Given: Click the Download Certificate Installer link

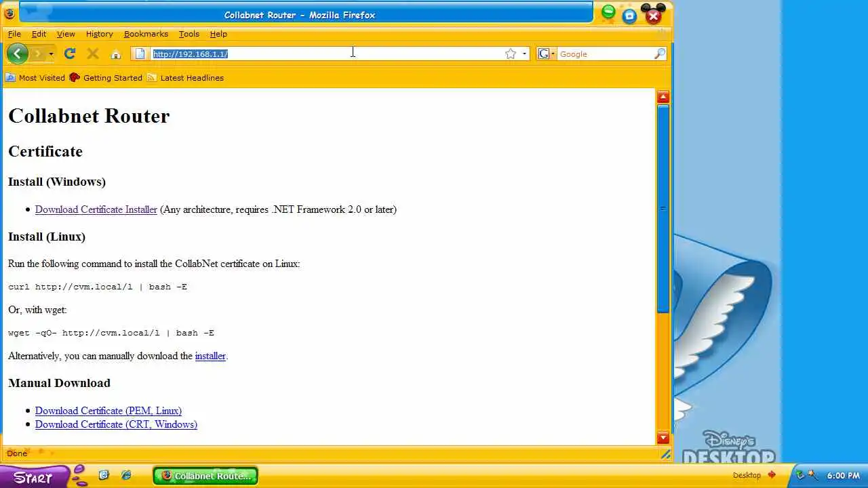Looking at the screenshot, I should click(96, 209).
